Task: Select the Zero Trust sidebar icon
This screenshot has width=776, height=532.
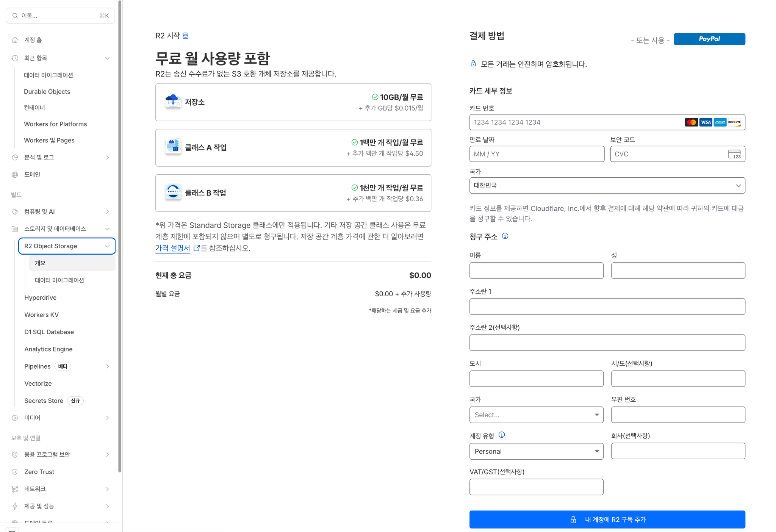Action: click(14, 471)
